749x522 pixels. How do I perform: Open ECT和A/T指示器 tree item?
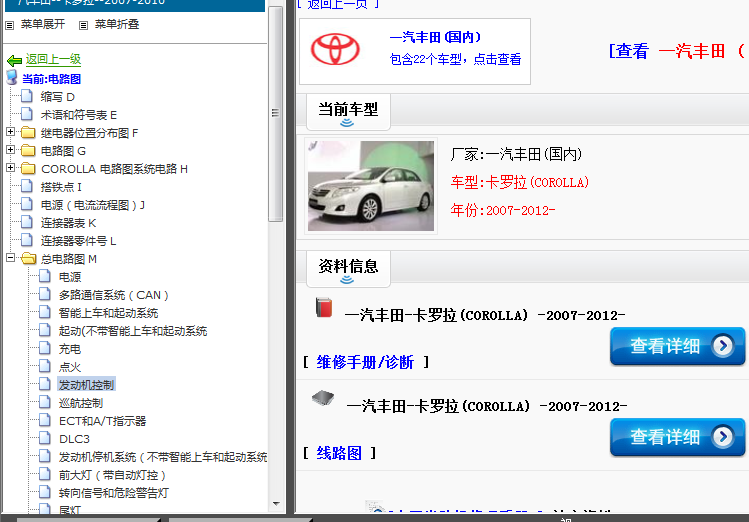[x=102, y=421]
